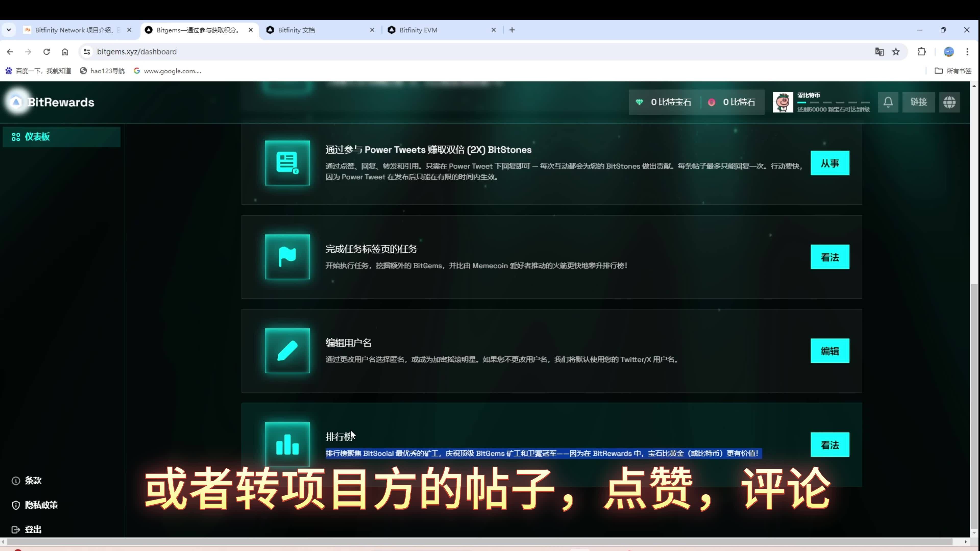Reload the current page
The height and width of the screenshot is (551, 980).
pyautogui.click(x=46, y=52)
